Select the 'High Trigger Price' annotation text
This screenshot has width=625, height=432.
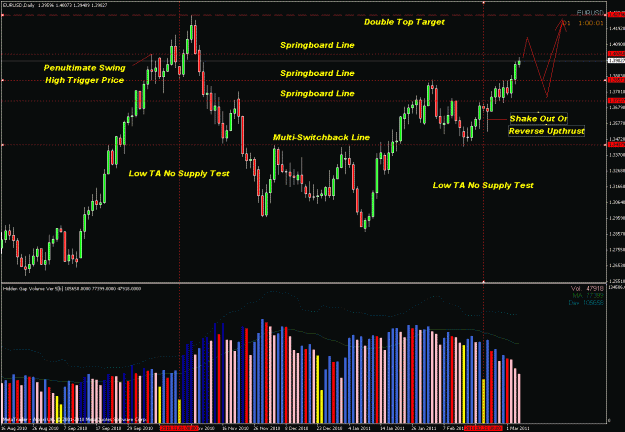coord(85,80)
